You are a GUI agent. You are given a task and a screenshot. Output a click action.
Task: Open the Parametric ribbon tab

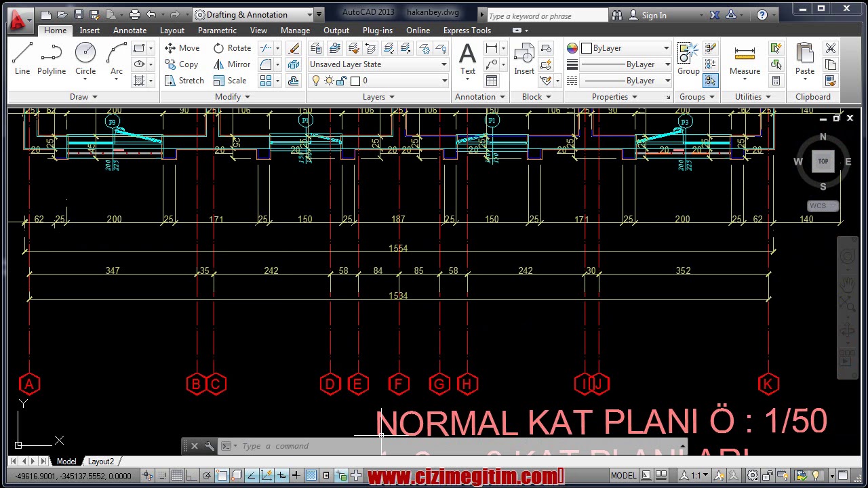(217, 30)
